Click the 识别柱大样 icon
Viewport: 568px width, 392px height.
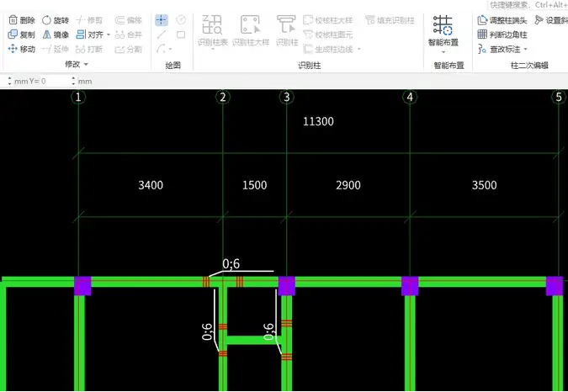pyautogui.click(x=250, y=25)
